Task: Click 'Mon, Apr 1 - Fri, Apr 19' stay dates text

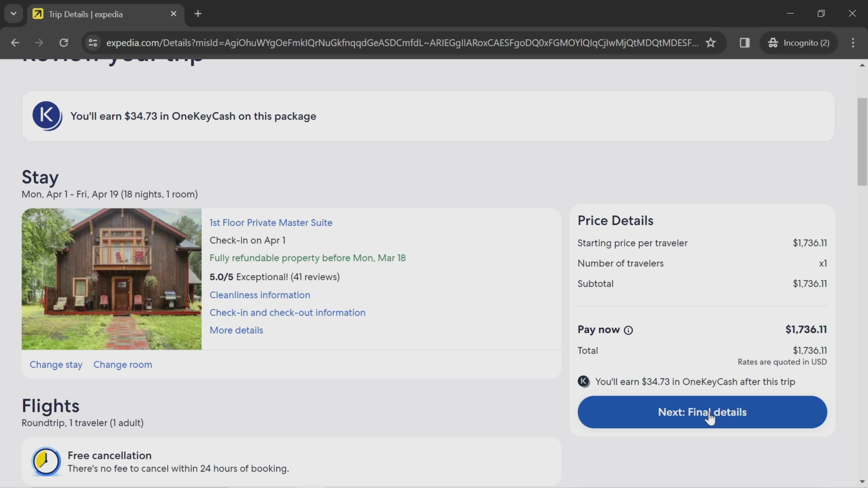Action: [x=70, y=194]
